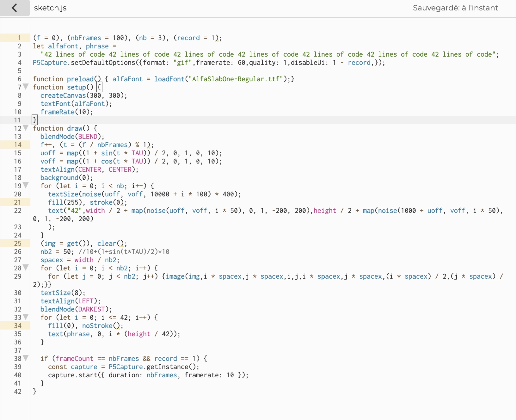The width and height of the screenshot is (516, 420).
Task: Click the "42 lines of code" string on line 3
Action: click(x=267, y=54)
